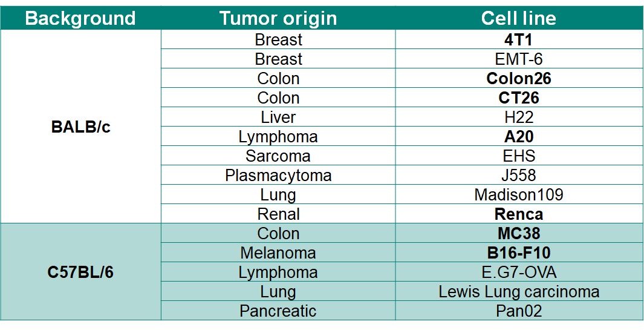Click the Background column header
This screenshot has width=644, height=330.
[80, 18]
